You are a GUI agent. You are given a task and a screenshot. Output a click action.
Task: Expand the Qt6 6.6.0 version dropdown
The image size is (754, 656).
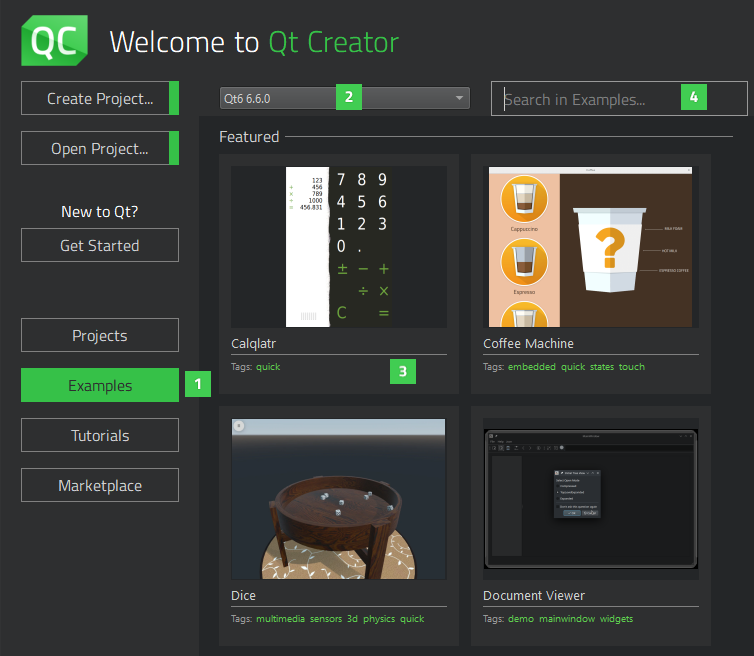(344, 98)
